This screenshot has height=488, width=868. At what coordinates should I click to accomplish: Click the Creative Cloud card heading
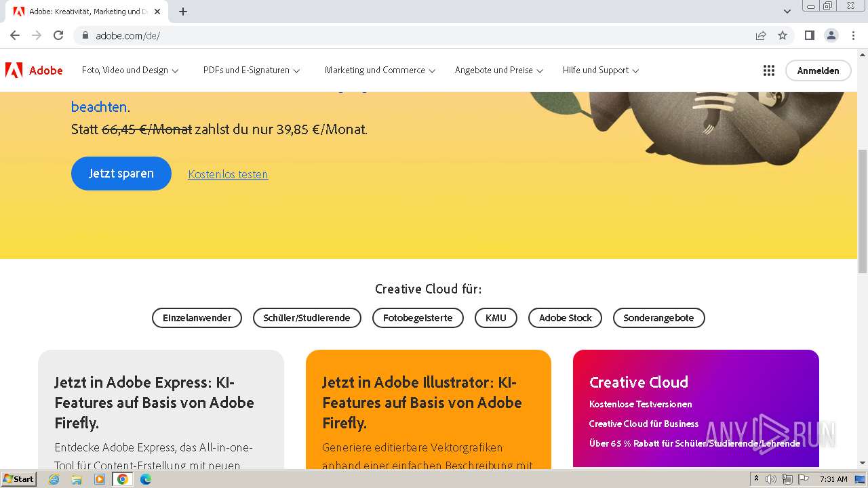639,382
